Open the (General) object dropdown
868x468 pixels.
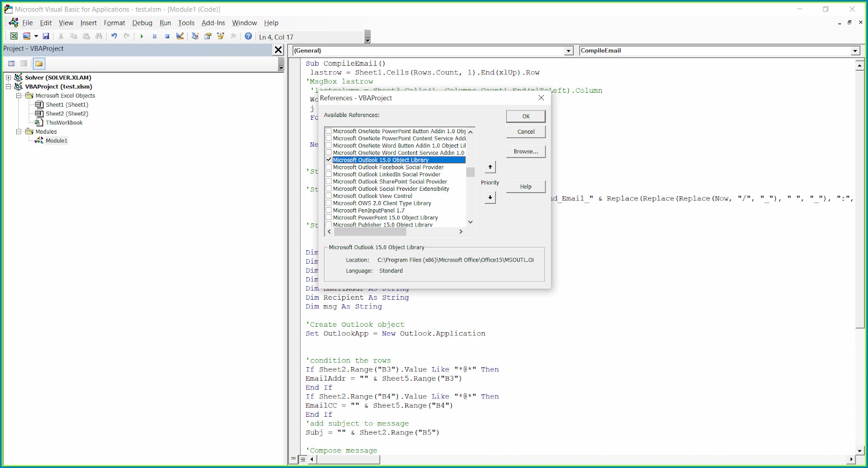(x=568, y=51)
